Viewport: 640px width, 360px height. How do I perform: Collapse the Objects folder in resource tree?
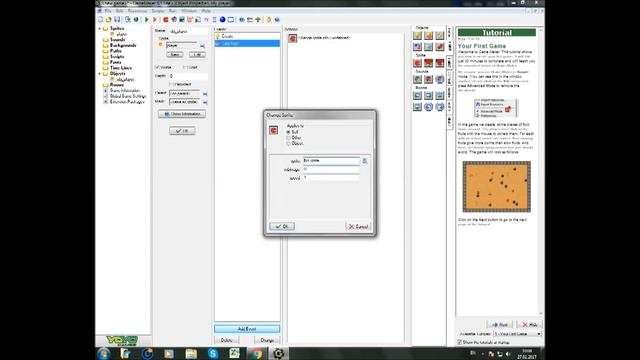click(x=100, y=74)
